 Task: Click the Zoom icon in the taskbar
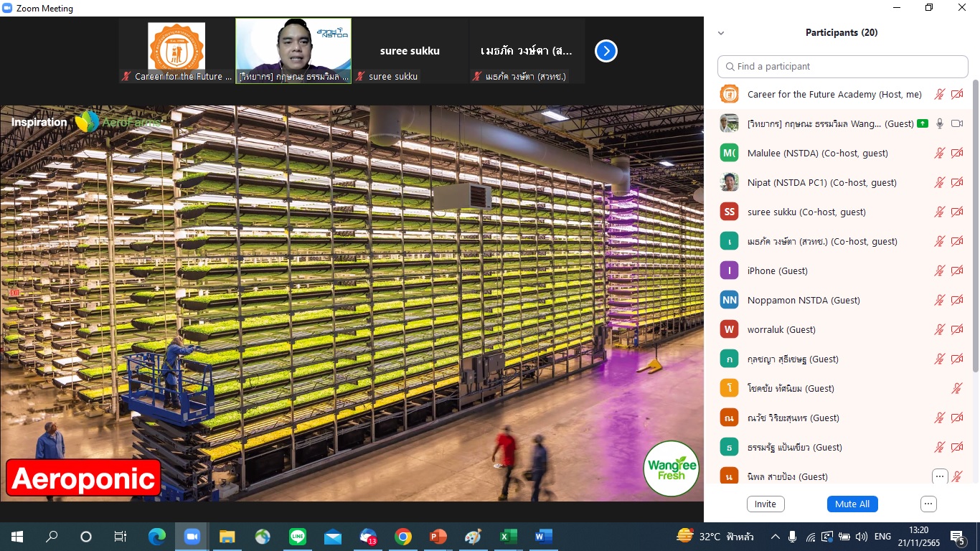[192, 536]
